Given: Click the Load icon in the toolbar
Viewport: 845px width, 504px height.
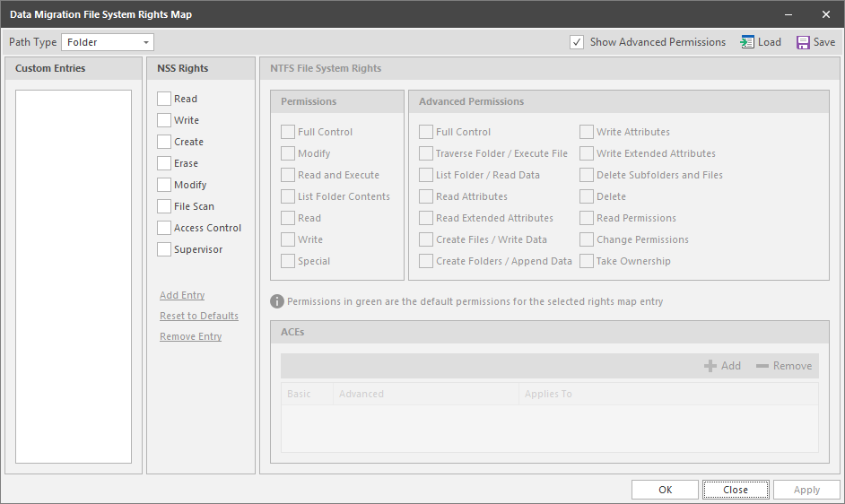Looking at the screenshot, I should click(747, 42).
